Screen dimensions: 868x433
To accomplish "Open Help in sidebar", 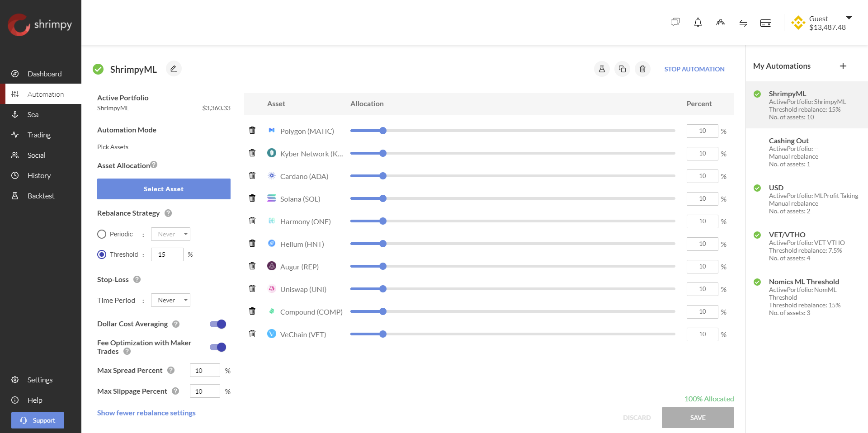I will click(x=41, y=400).
